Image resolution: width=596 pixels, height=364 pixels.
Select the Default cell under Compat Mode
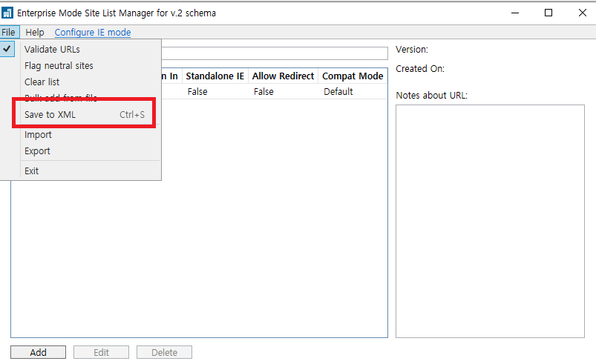(338, 92)
